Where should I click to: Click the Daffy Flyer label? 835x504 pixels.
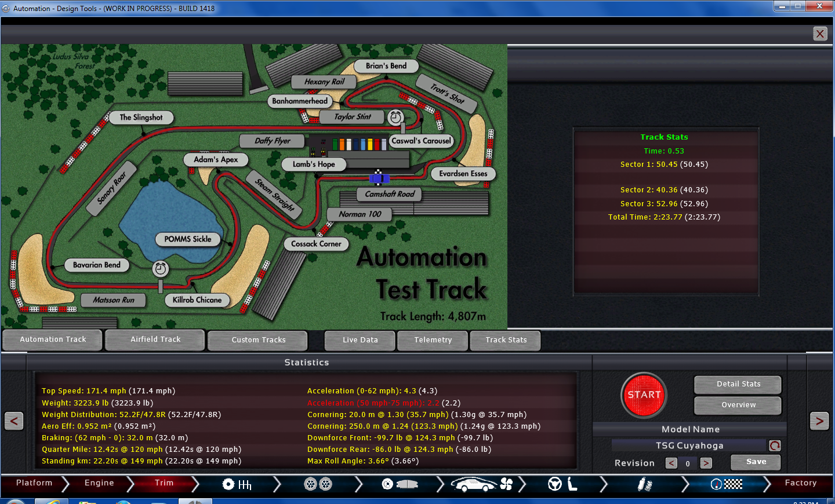point(273,141)
